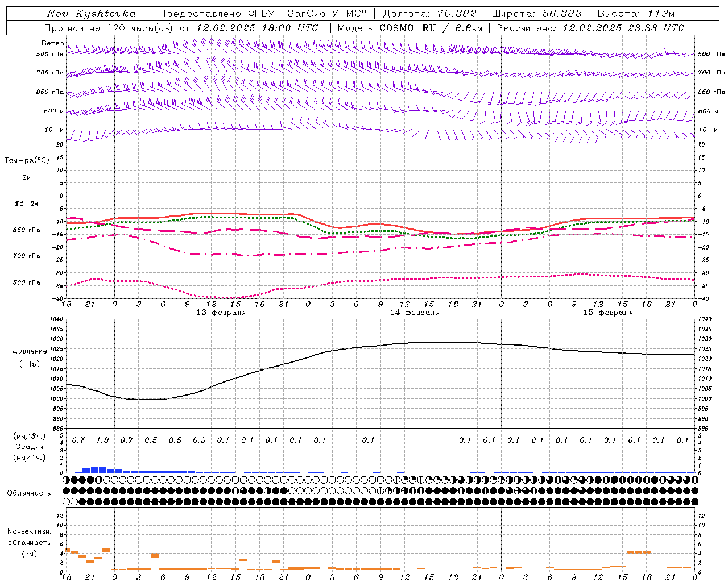This screenshot has height=582, width=728.
Task: Click the (гПа) pressure unit label
Action: coord(29,364)
